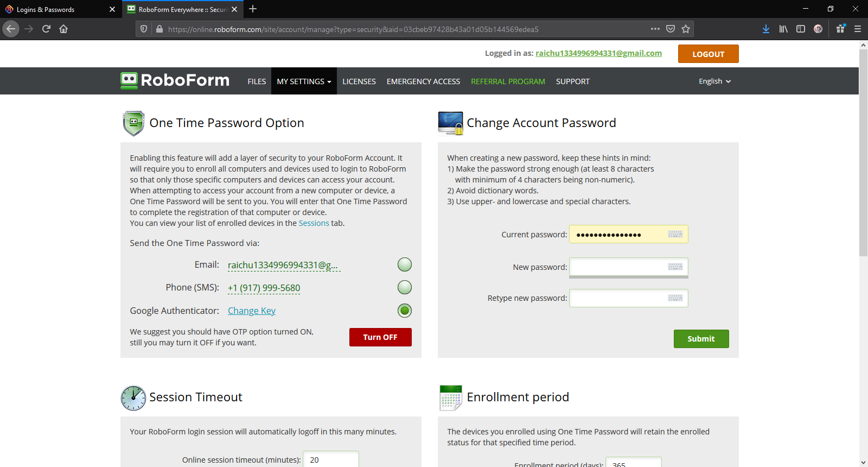
Task: Reload the page with the refresh icon
Action: 46,29
